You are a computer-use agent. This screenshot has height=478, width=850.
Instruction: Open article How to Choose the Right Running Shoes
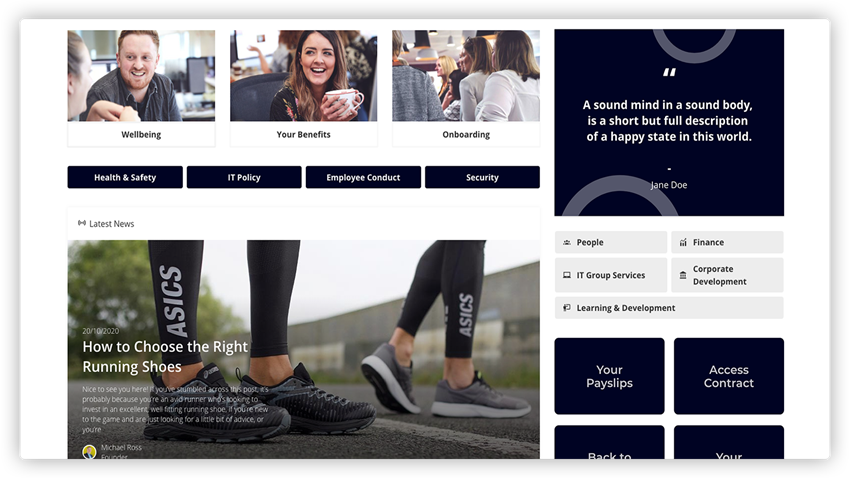[x=165, y=356]
